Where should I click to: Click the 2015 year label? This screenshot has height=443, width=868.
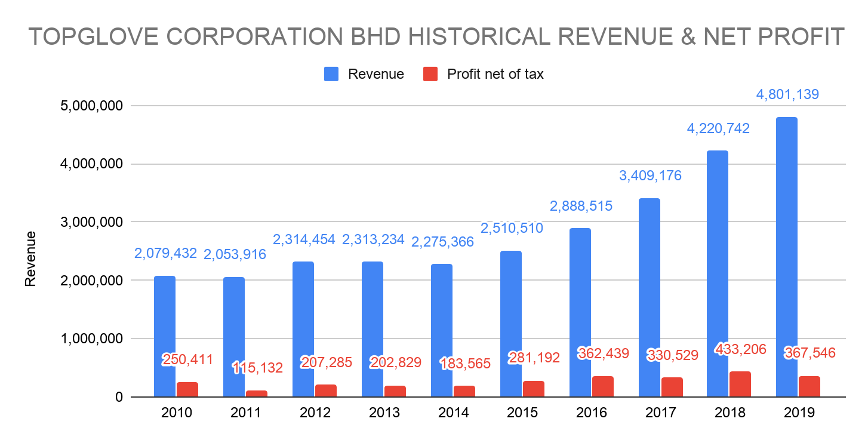522,413
